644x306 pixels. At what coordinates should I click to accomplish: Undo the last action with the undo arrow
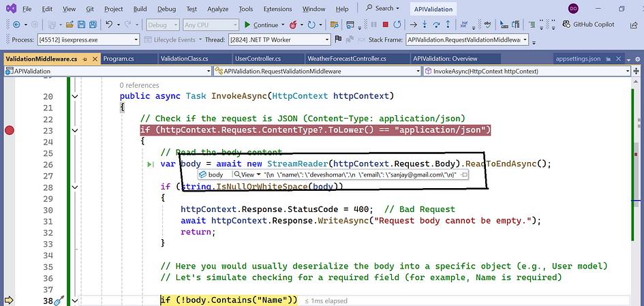click(109, 25)
